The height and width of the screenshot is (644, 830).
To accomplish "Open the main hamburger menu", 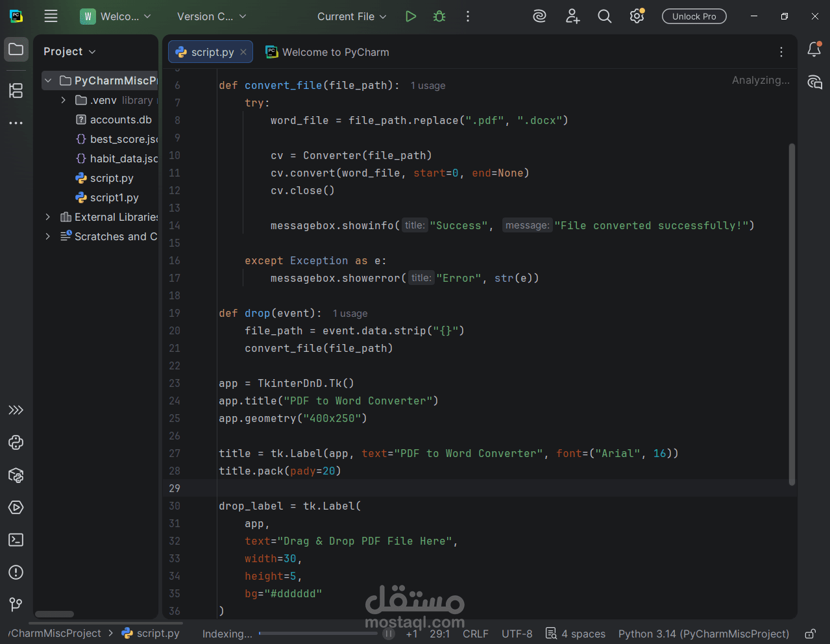I will click(x=51, y=16).
